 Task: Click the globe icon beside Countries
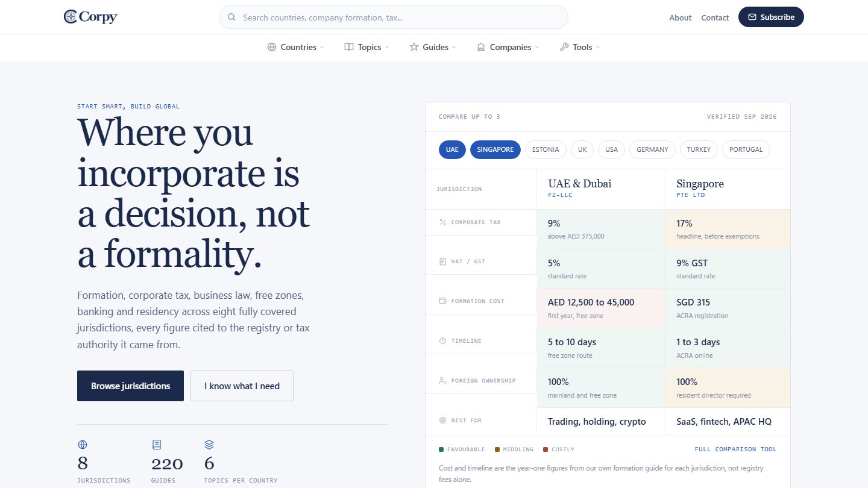(272, 47)
